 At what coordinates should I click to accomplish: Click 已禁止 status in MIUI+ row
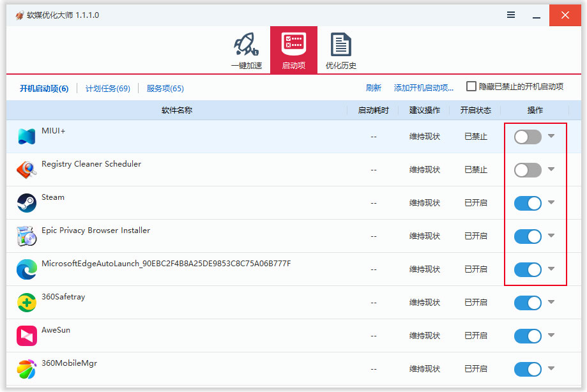(475, 137)
